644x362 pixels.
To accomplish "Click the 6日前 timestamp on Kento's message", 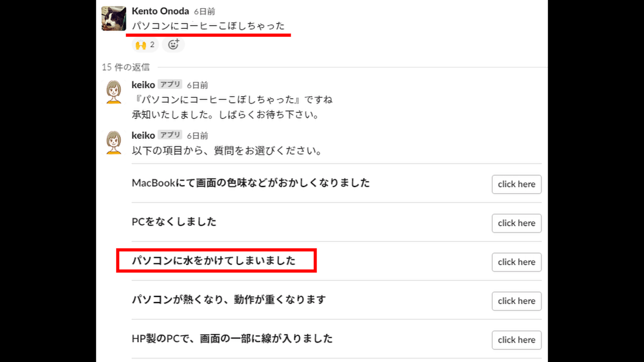I will pyautogui.click(x=204, y=12).
